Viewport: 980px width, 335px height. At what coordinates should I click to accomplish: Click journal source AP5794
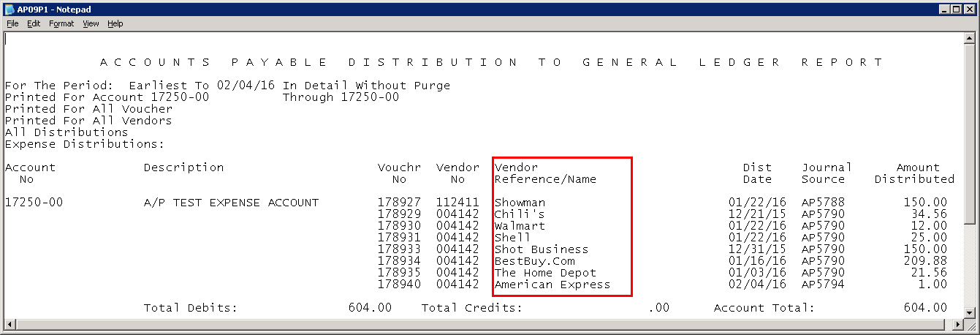click(x=823, y=285)
